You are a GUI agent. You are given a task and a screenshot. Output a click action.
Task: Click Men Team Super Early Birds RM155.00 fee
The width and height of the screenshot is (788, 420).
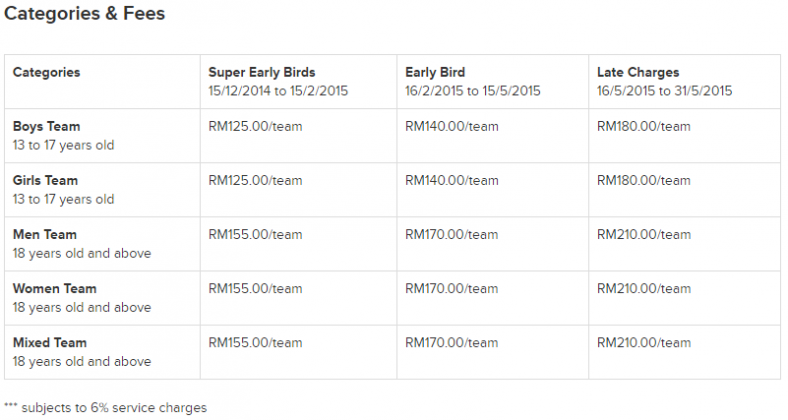255,235
